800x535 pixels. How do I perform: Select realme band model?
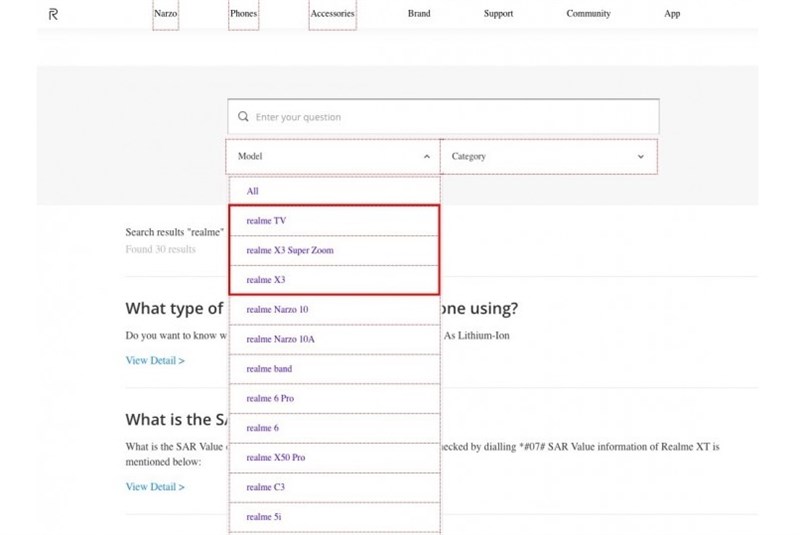tap(269, 369)
